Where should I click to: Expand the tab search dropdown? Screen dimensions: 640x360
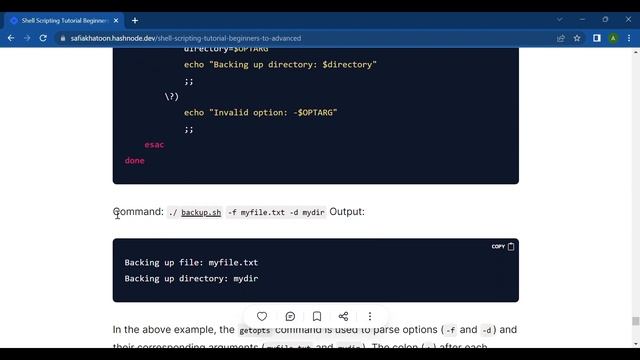point(560,20)
